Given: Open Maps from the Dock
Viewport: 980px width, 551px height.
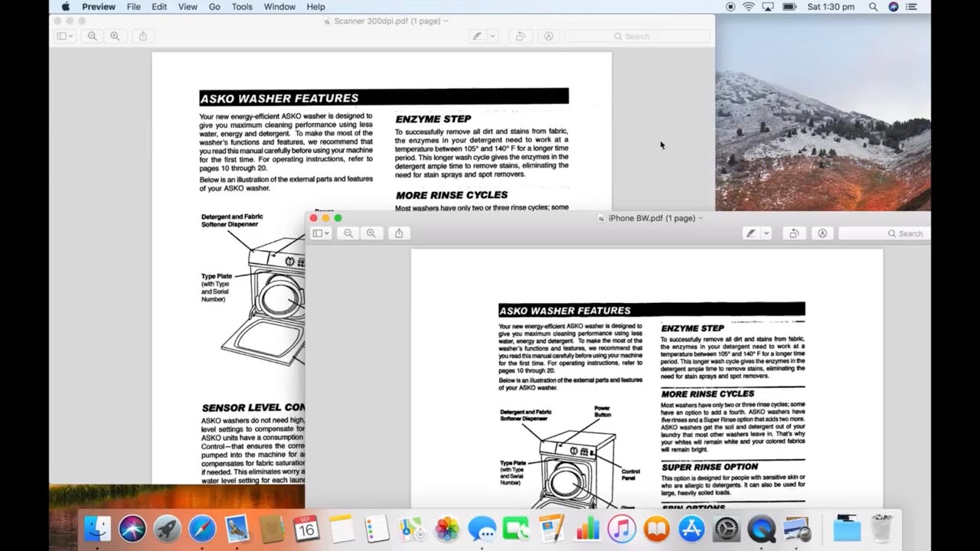Looking at the screenshot, I should (412, 529).
